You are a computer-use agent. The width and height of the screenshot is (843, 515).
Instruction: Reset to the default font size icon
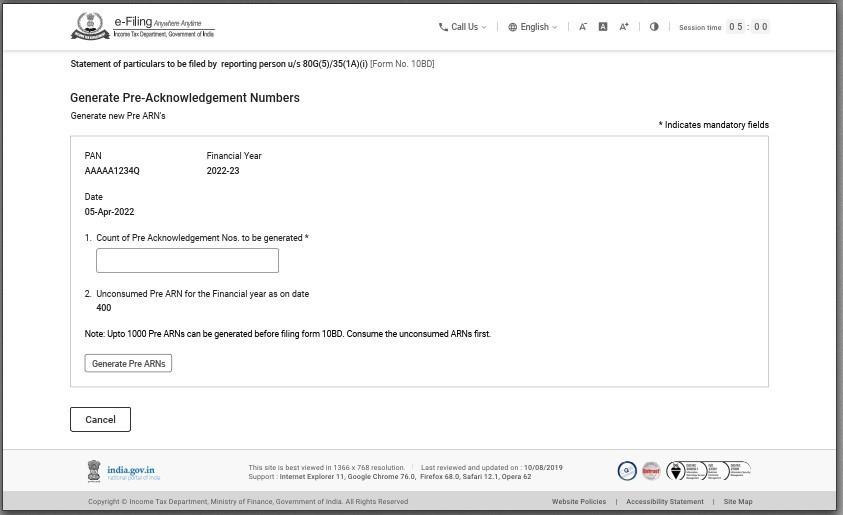click(603, 27)
